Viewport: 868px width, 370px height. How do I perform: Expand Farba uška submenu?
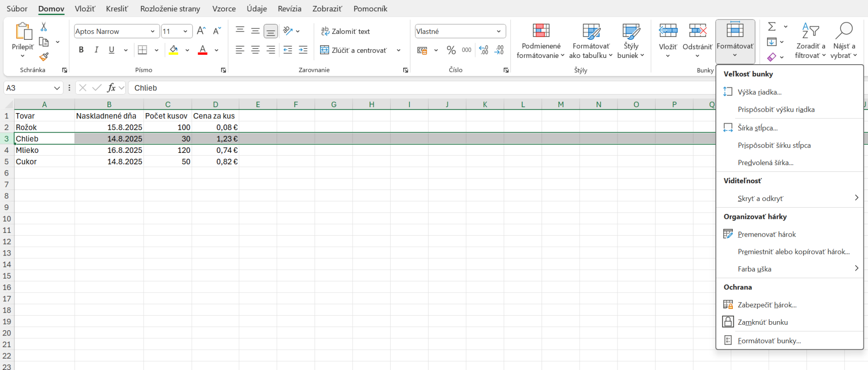(x=790, y=269)
